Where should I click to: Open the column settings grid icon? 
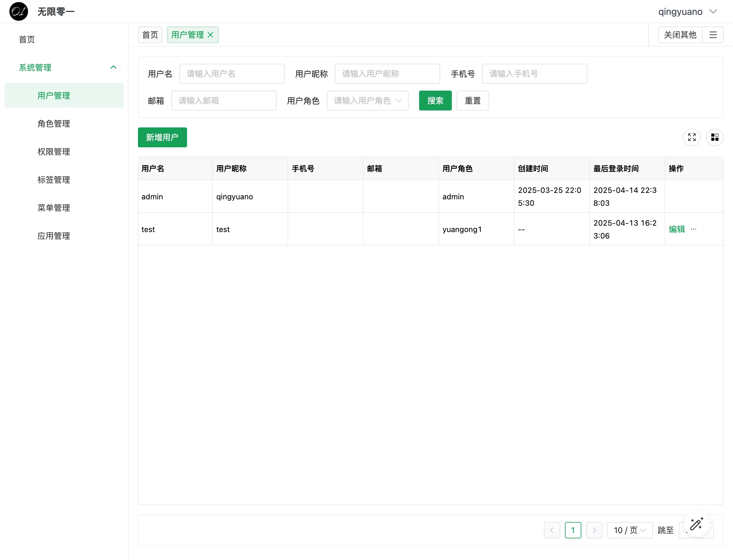coord(714,137)
